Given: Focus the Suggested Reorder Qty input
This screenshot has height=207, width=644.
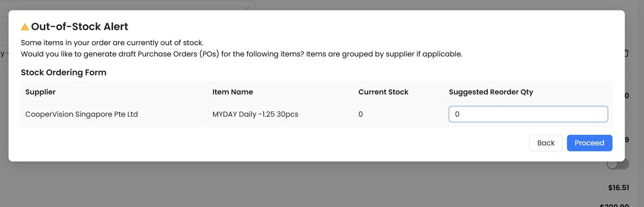Looking at the screenshot, I should tap(528, 114).
